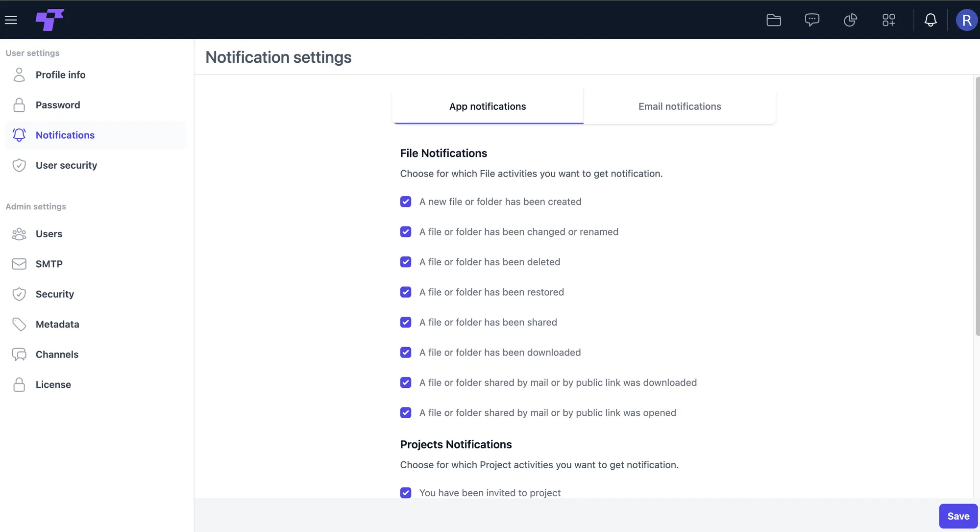Click the SMTP envelope icon
The height and width of the screenshot is (532, 980).
tap(19, 264)
